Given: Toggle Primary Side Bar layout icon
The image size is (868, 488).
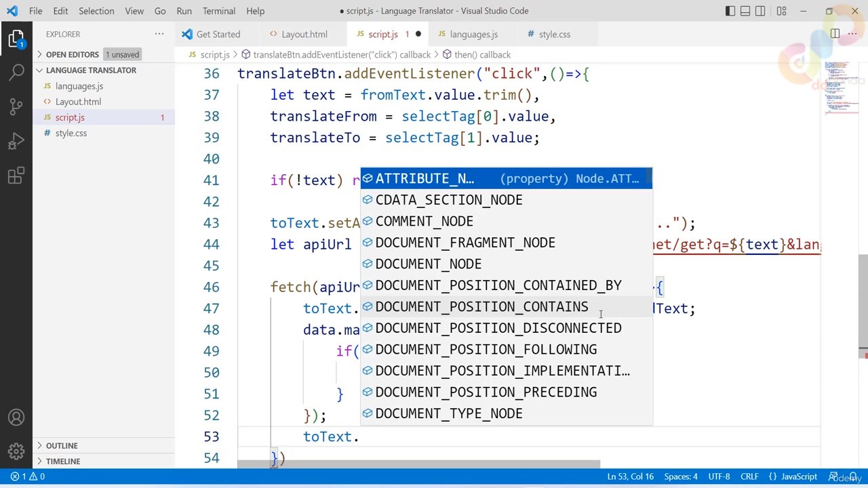Looking at the screenshot, I should click(730, 11).
